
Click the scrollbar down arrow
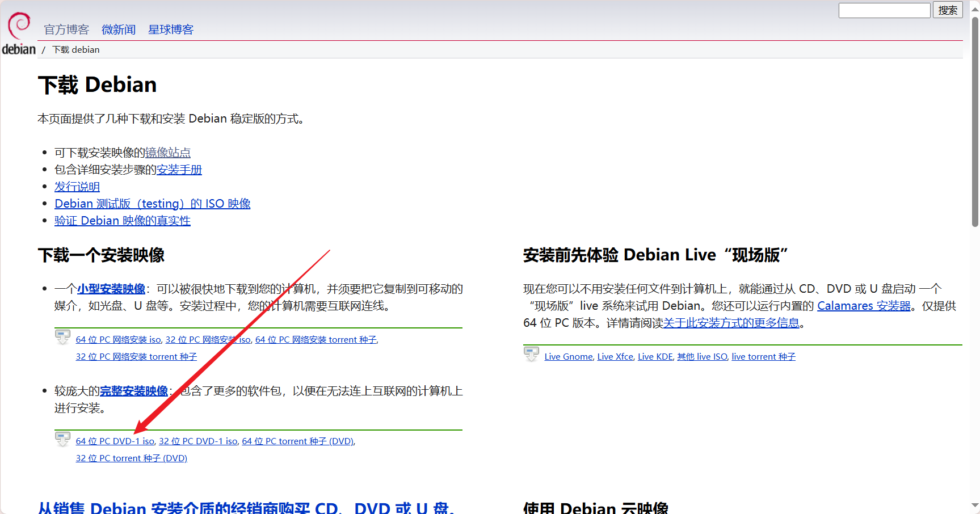point(975,505)
